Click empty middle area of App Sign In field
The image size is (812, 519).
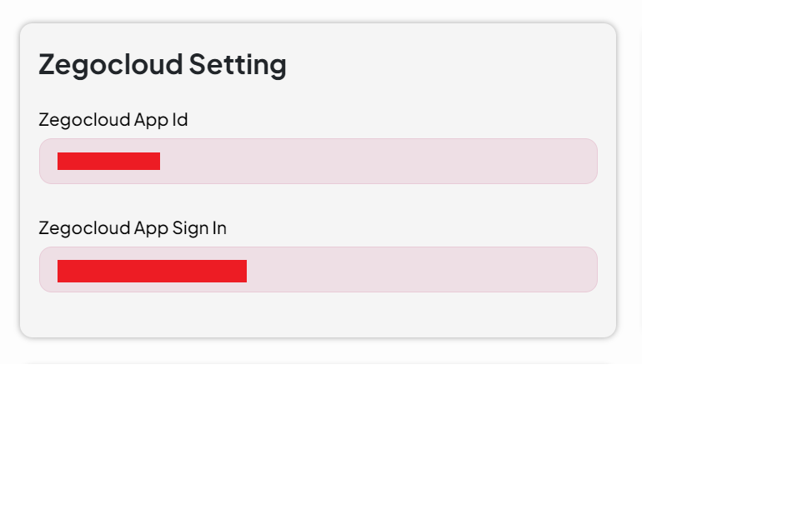pyautogui.click(x=417, y=270)
